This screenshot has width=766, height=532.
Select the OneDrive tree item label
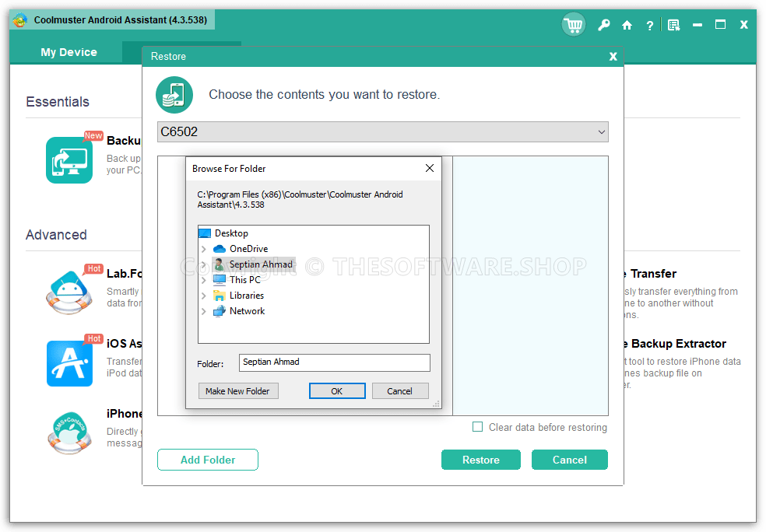(x=248, y=249)
